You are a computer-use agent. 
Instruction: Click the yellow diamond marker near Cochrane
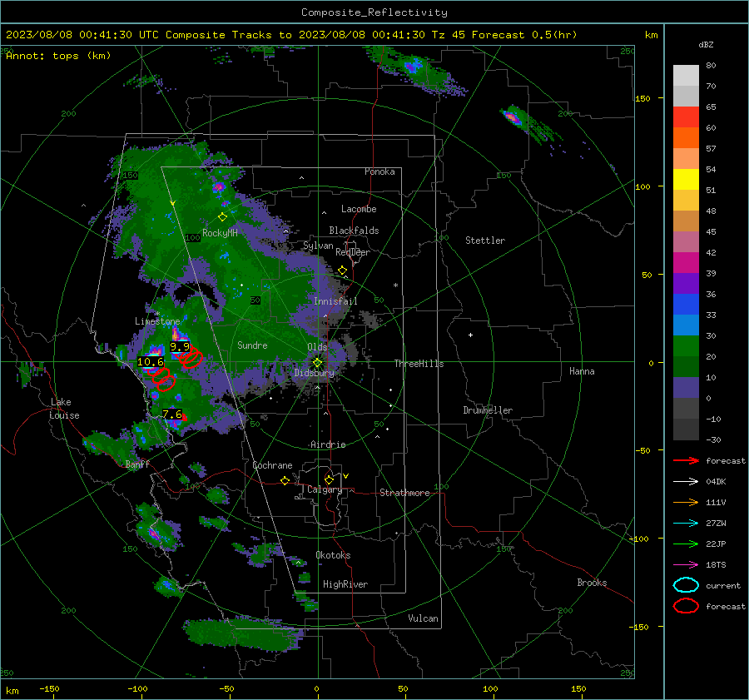coord(285,480)
